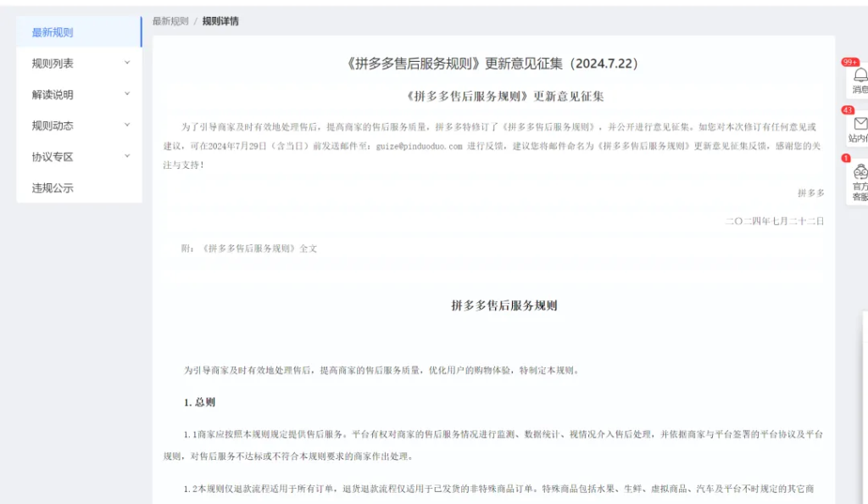Image resolution: width=868 pixels, height=504 pixels.
Task: Click the red 1 badge on 官方客服
Action: [846, 159]
